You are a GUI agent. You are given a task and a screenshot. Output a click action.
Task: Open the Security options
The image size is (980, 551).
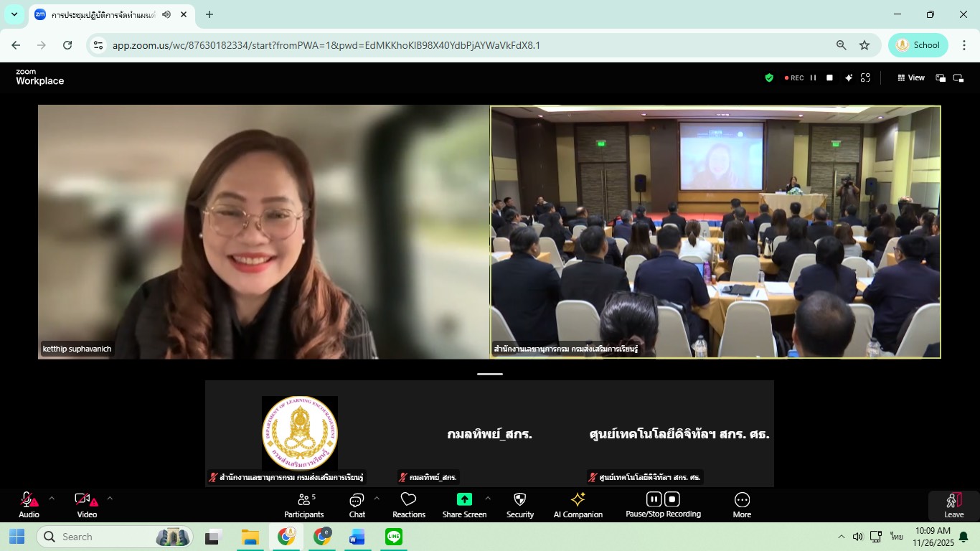click(520, 504)
